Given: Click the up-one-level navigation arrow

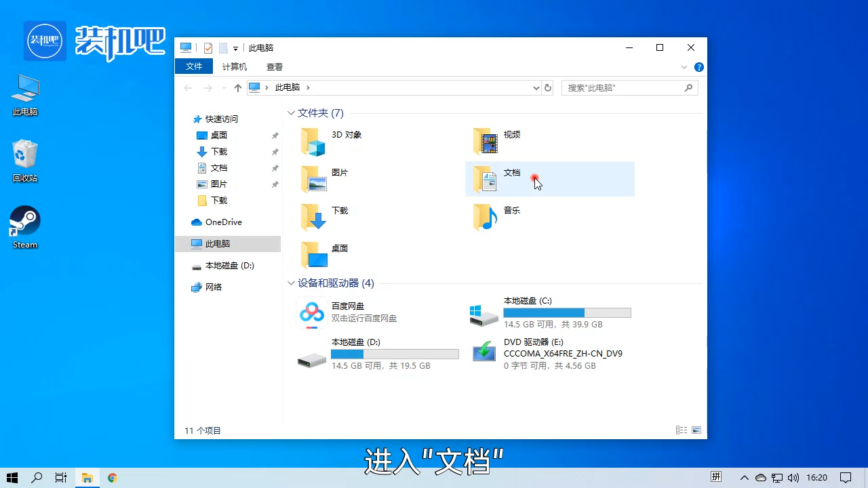Looking at the screenshot, I should [237, 87].
